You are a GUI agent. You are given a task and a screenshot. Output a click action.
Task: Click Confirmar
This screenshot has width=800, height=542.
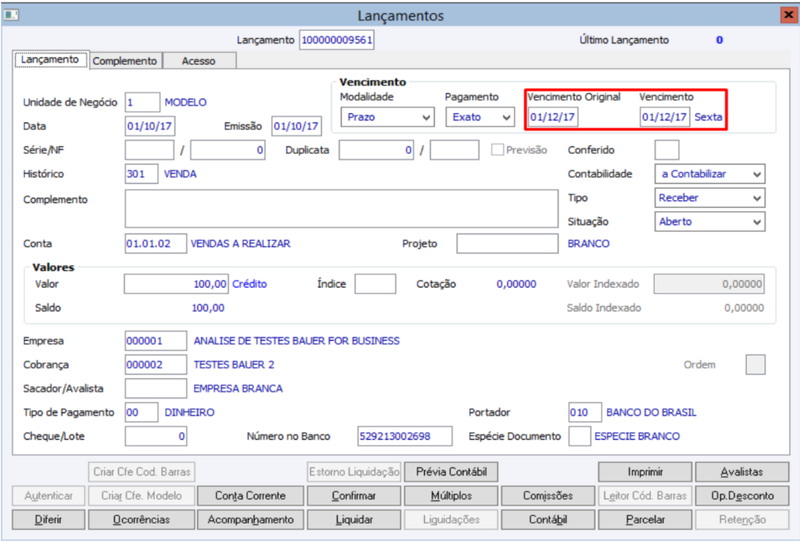[354, 496]
